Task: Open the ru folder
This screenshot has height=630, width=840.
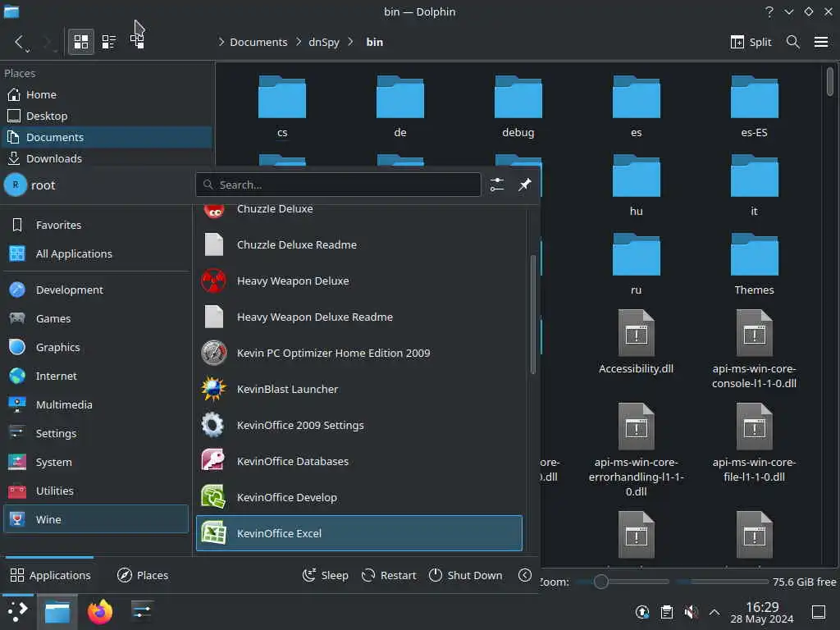Action: [x=636, y=263]
